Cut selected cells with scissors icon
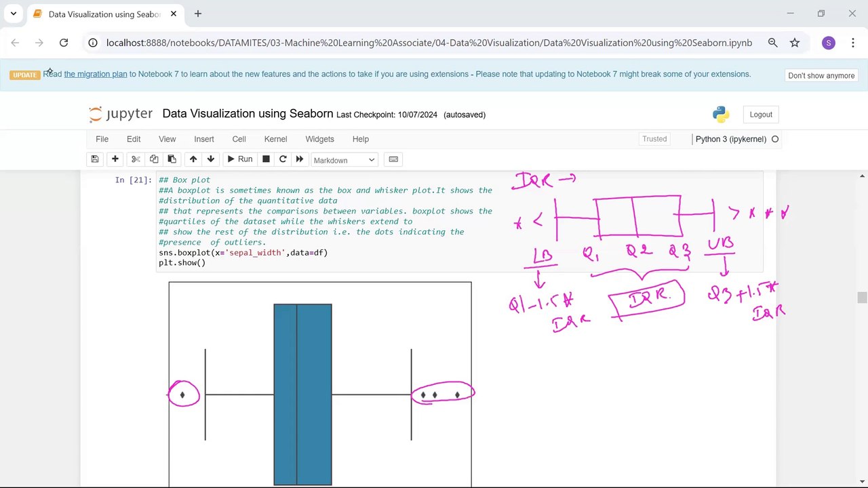 [136, 159]
